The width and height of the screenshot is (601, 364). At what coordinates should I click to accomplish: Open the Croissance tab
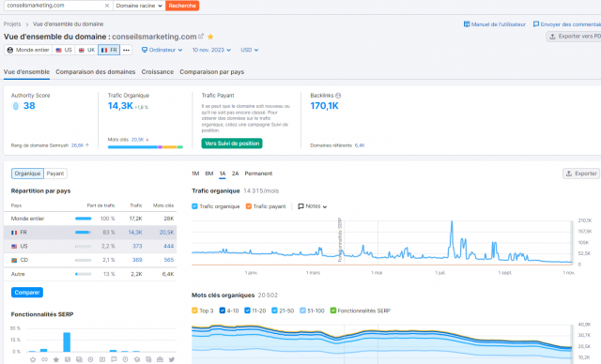click(158, 72)
